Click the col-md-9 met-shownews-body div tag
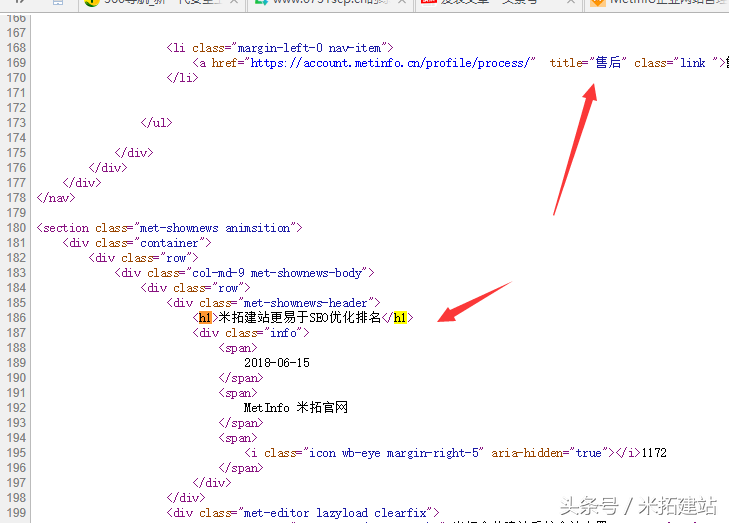 245,273
